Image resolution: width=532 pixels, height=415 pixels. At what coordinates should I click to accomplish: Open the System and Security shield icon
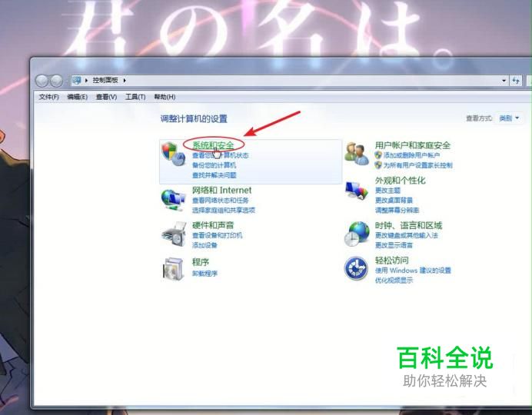[x=174, y=154]
